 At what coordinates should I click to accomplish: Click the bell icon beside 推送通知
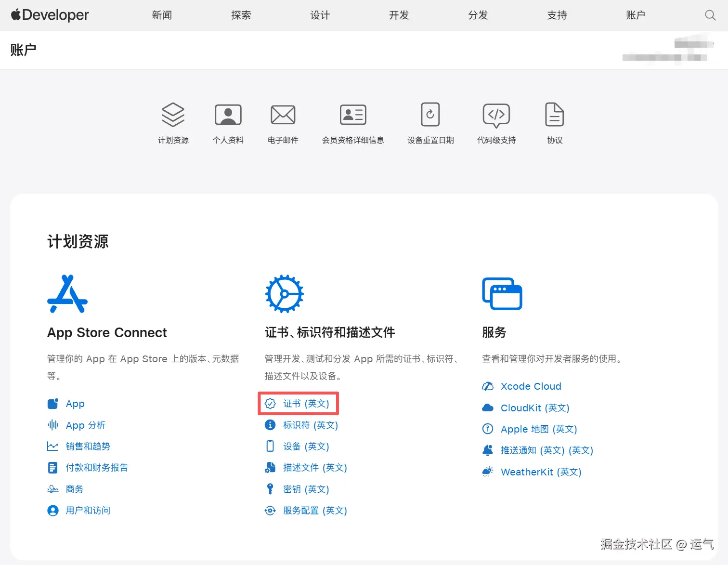tap(488, 450)
